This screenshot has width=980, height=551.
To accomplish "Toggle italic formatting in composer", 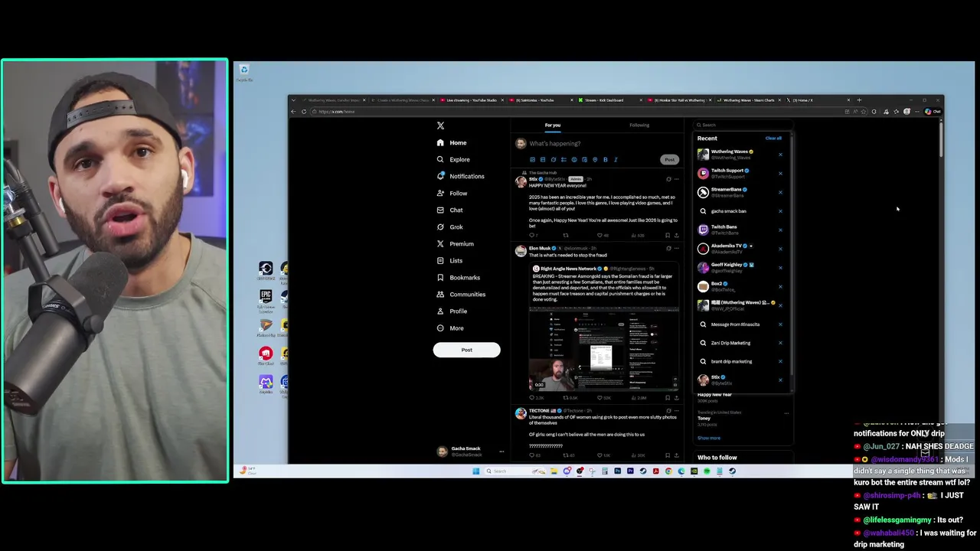I will click(x=616, y=160).
